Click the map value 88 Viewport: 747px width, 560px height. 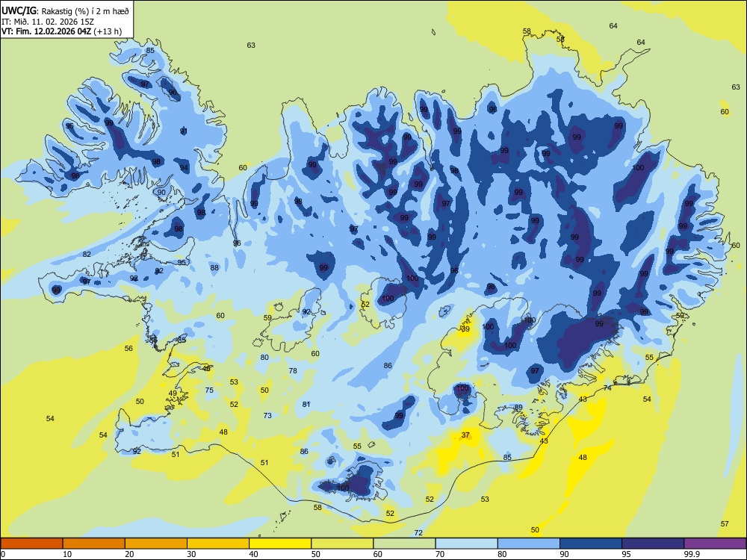[x=215, y=267]
